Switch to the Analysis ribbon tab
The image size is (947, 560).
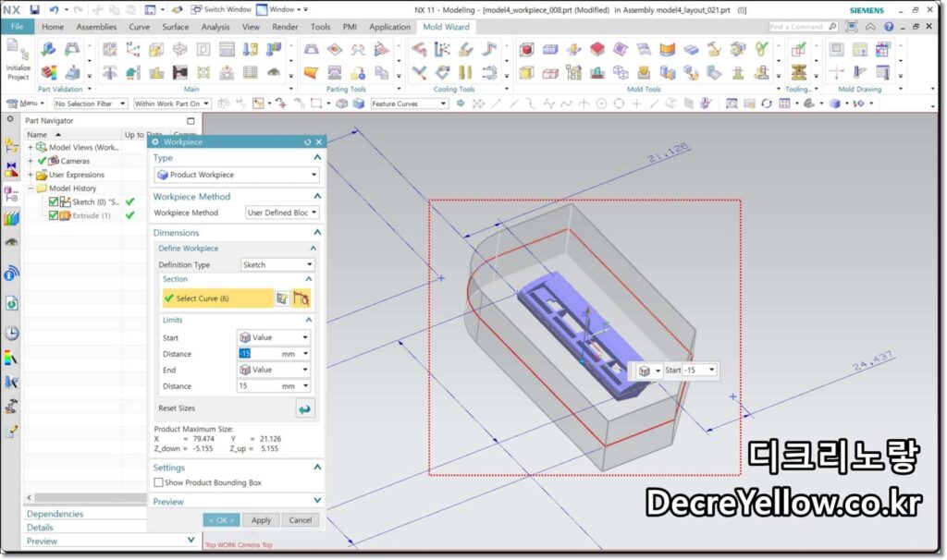[215, 27]
